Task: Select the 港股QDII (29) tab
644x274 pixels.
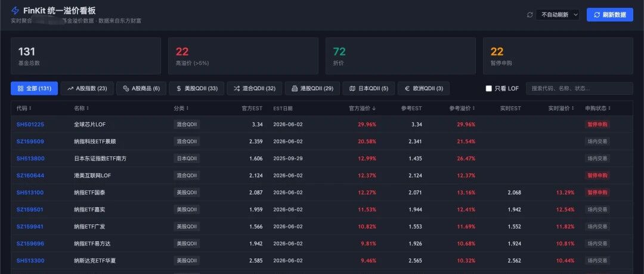Action: pyautogui.click(x=312, y=88)
